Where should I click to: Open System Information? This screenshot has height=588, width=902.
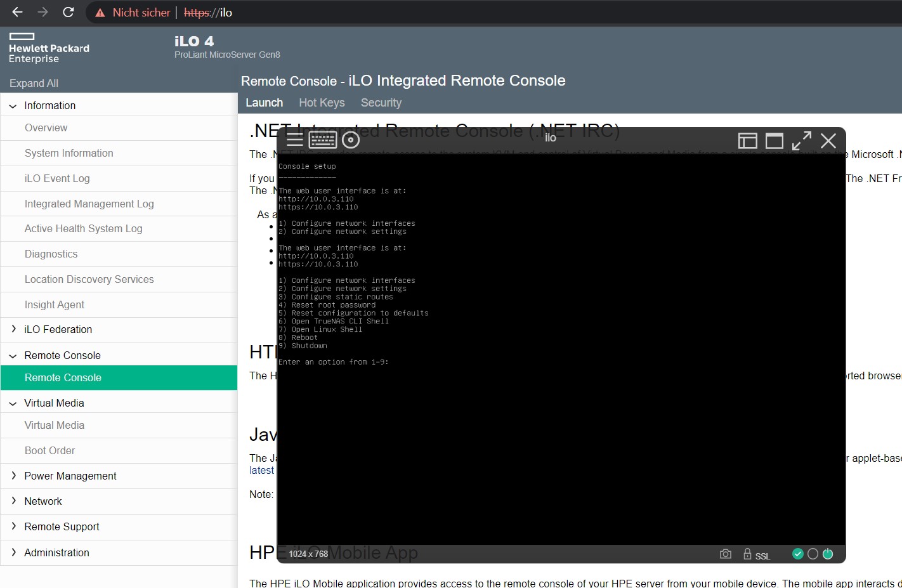coord(119,154)
